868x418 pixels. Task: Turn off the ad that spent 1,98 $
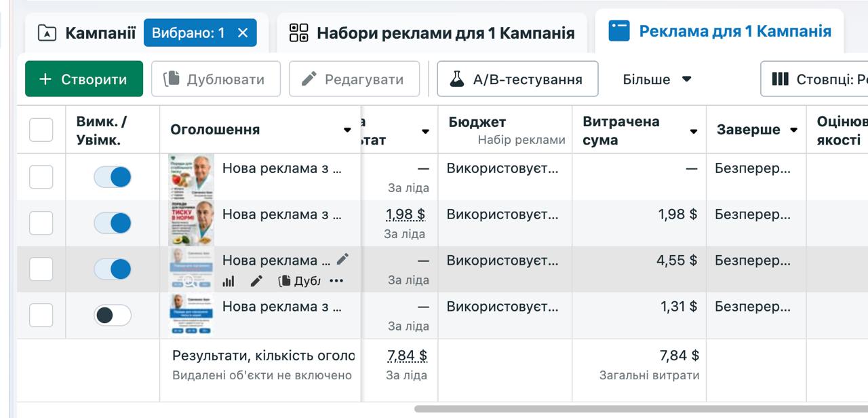113,223
